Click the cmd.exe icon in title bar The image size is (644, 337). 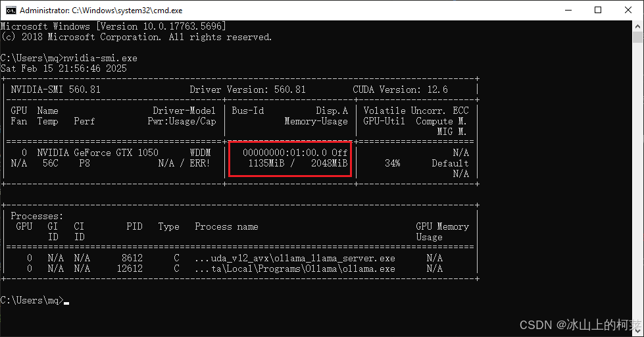pos(11,11)
